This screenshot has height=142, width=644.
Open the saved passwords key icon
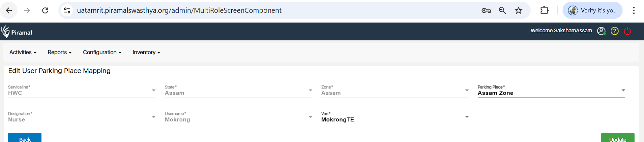486,10
